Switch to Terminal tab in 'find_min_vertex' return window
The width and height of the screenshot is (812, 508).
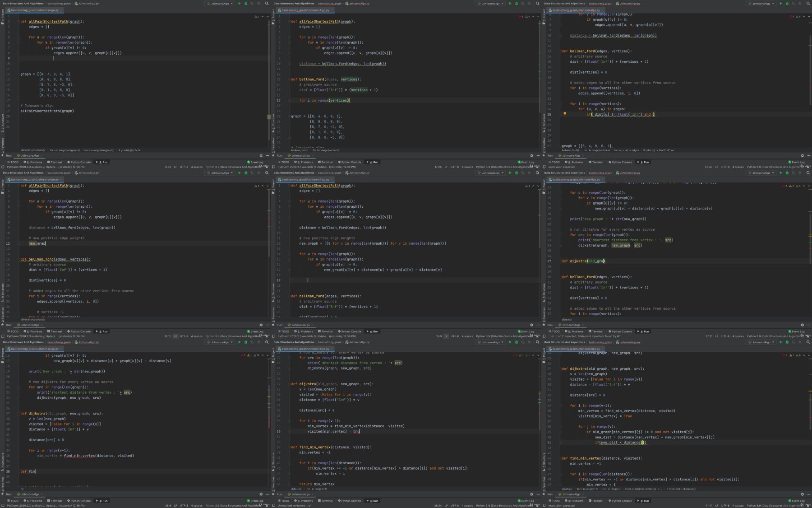pos(325,501)
